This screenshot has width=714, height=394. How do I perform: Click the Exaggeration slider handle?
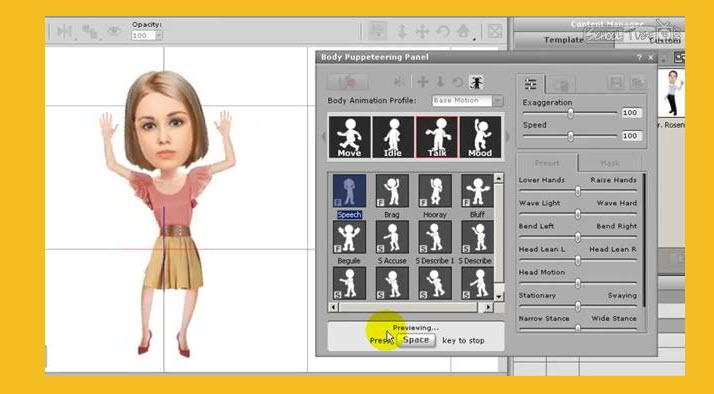point(571,113)
